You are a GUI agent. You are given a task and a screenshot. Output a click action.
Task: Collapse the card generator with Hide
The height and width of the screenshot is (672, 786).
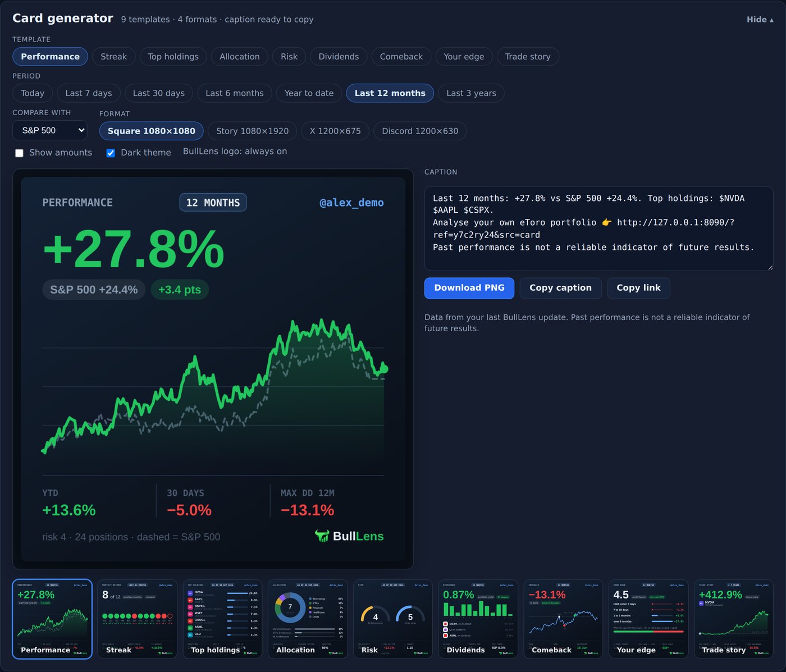pyautogui.click(x=760, y=20)
